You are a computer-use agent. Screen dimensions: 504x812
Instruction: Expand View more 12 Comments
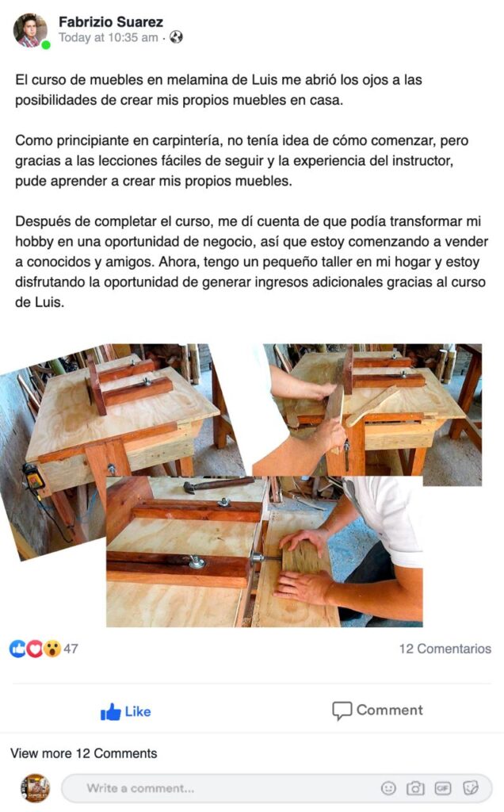point(84,753)
